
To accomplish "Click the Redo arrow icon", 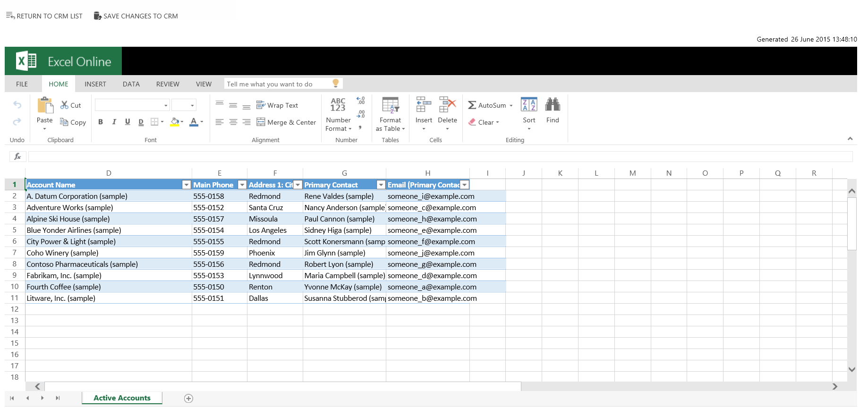I will coord(17,121).
